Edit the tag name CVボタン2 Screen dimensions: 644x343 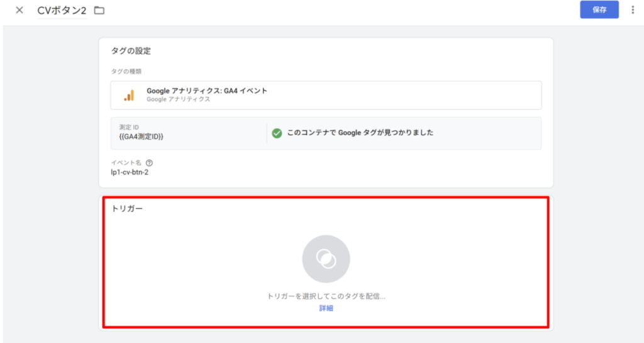62,11
